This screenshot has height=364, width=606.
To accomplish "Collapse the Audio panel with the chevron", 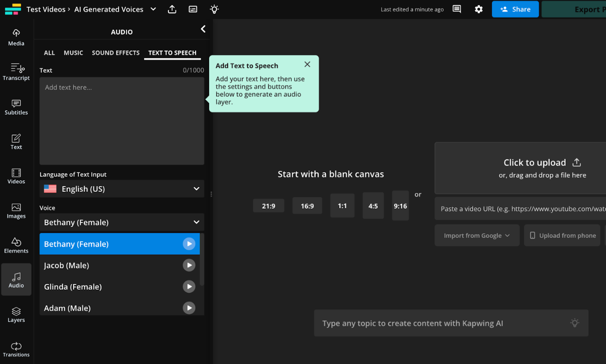I will 203,29.
